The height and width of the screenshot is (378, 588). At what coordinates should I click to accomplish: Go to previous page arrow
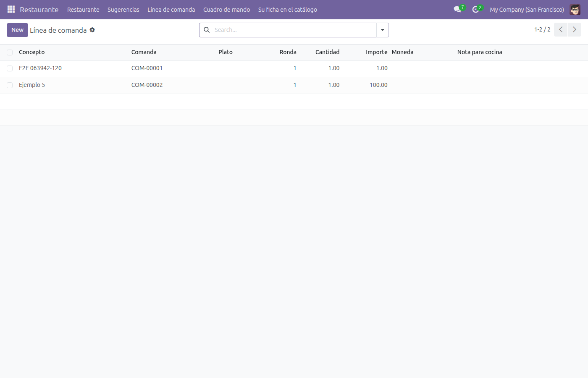click(561, 30)
